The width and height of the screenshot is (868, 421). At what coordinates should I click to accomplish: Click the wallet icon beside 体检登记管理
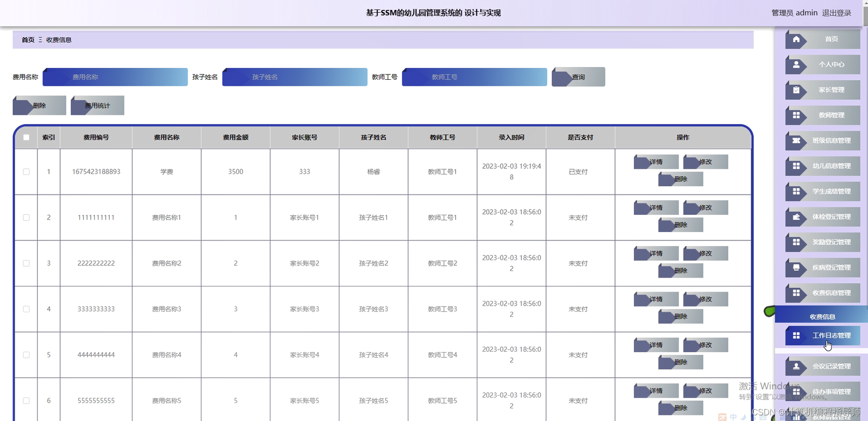(796, 217)
